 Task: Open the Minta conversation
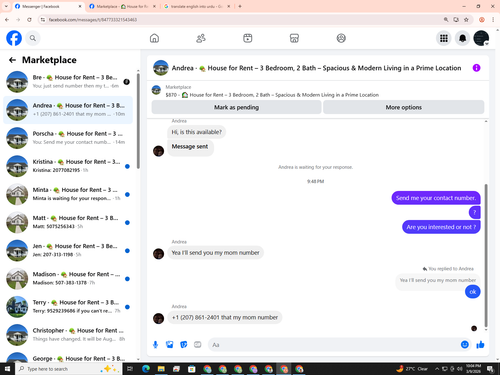click(x=68, y=194)
